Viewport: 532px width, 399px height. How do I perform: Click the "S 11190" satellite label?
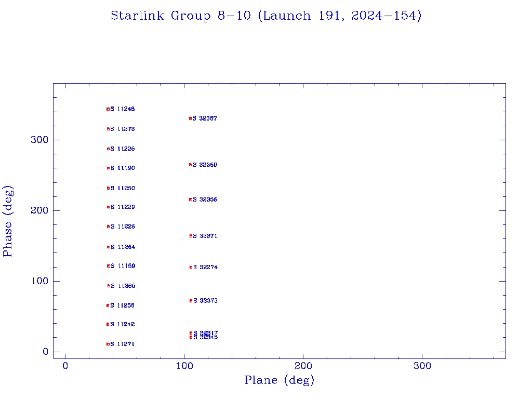[123, 168]
